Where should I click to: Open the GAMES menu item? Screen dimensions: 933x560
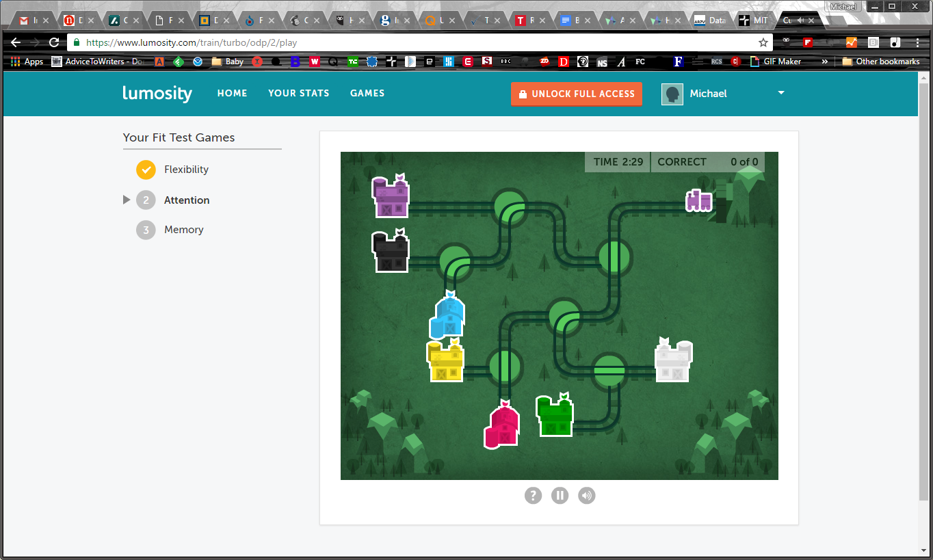(x=367, y=93)
